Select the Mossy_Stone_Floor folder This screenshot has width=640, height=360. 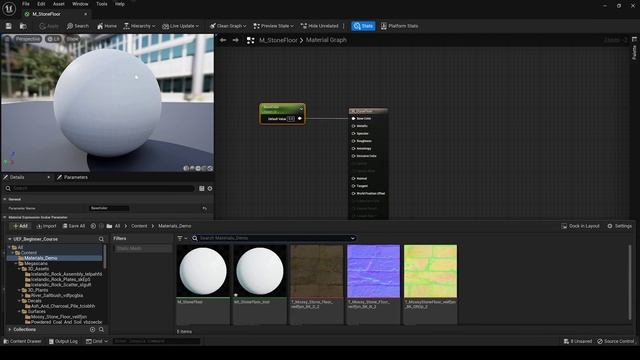pos(58,317)
